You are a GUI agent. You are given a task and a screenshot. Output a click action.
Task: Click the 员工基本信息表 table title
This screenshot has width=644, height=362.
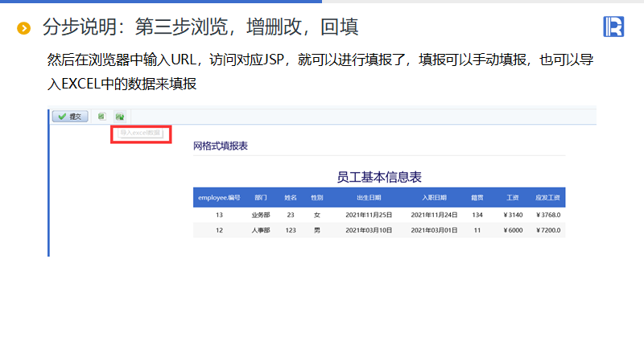[379, 177]
